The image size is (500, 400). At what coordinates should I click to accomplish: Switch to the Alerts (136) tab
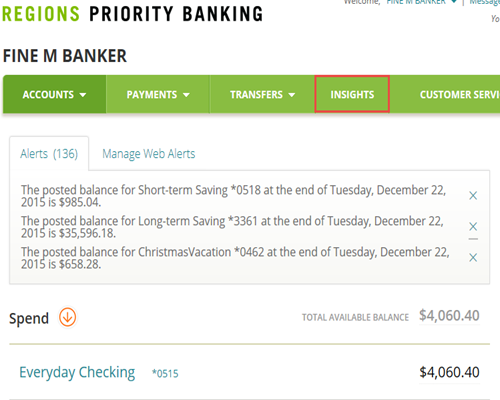49,154
